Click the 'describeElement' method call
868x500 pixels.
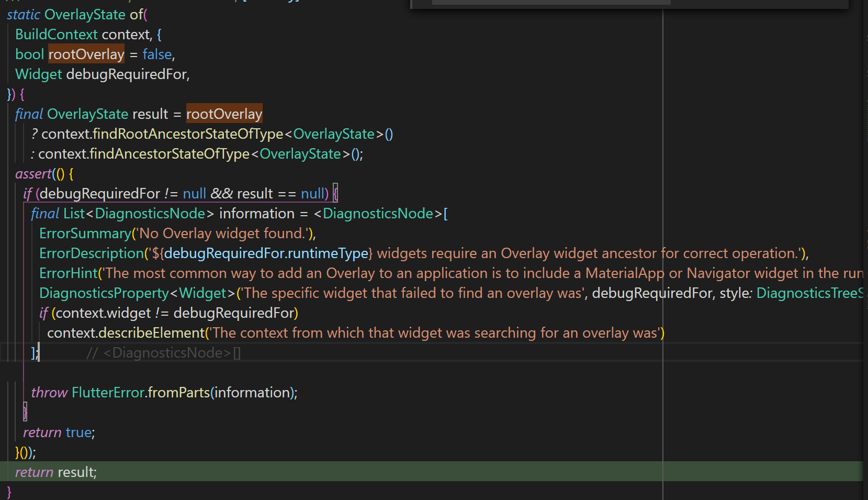(152, 333)
